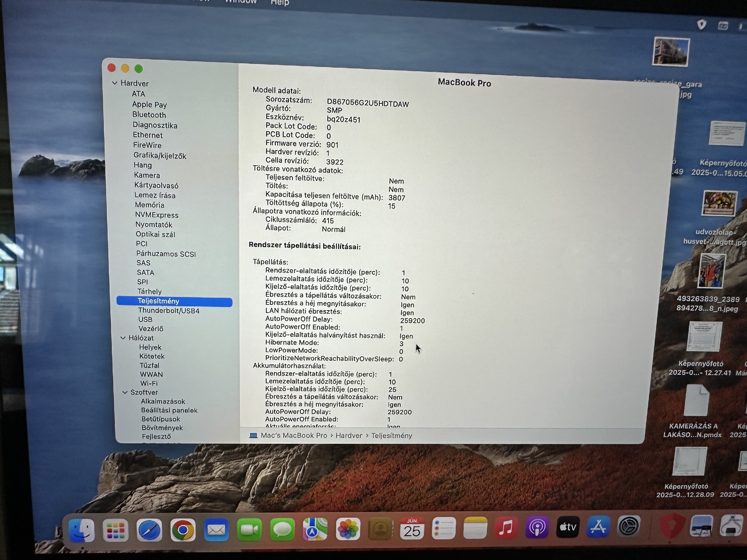
Task: Click Hardver in the path bar
Action: (349, 436)
